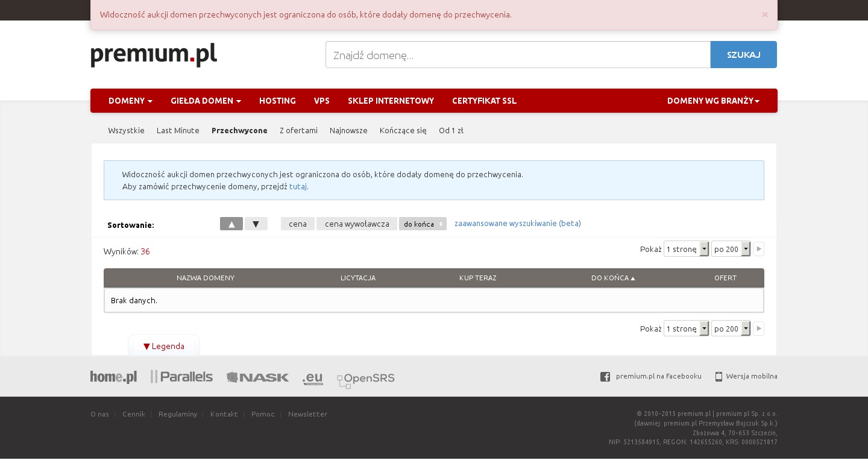Switch to the Last Minute tab
The image size is (868, 472).
pos(178,130)
